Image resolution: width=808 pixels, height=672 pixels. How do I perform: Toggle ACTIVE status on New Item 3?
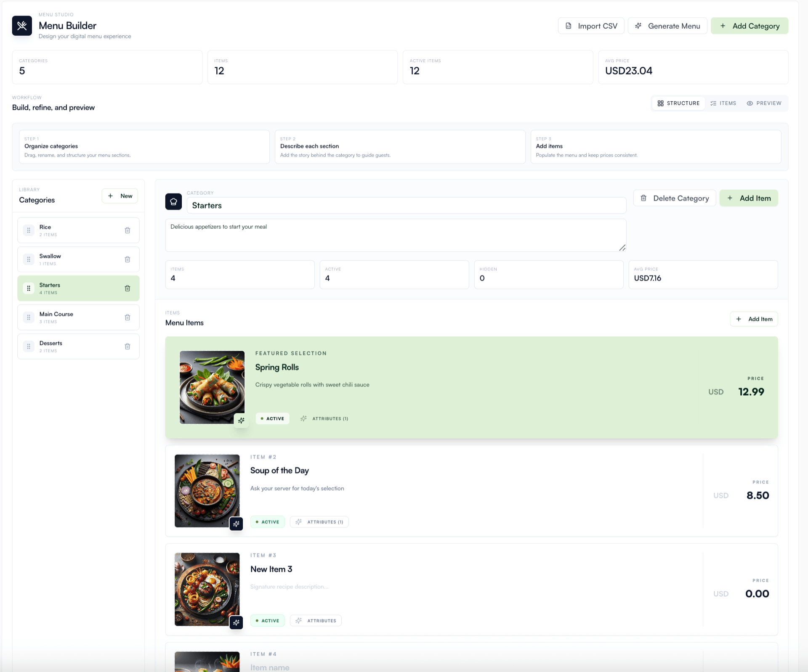pos(267,620)
